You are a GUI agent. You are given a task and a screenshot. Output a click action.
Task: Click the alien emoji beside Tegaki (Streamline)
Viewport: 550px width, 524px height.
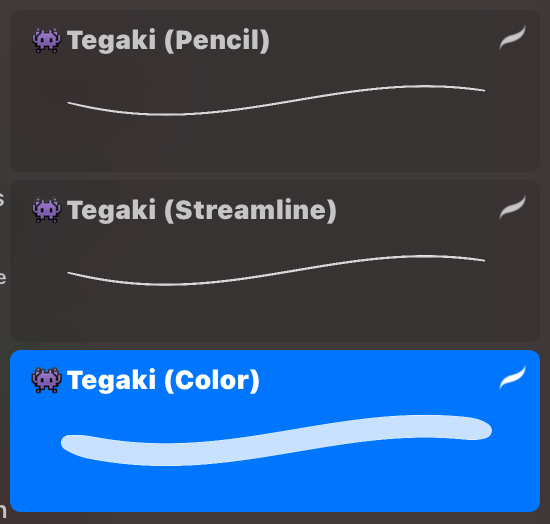46,210
